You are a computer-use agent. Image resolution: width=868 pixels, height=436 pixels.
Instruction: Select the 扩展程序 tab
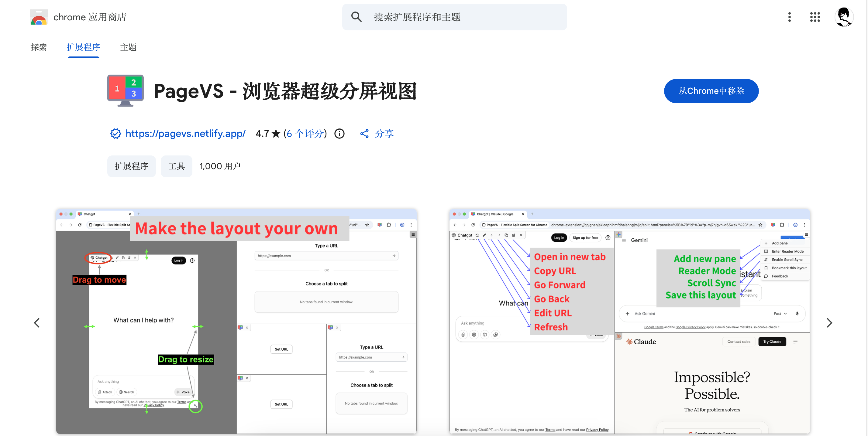pos(83,47)
